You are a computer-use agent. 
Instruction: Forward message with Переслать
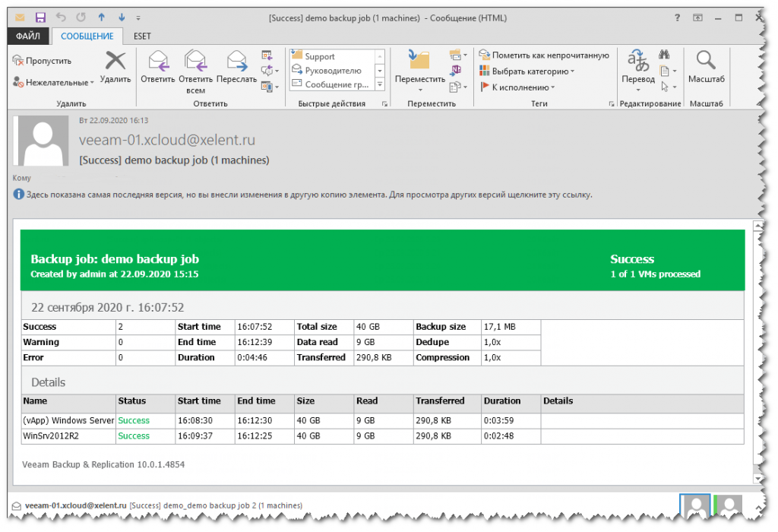[237, 67]
